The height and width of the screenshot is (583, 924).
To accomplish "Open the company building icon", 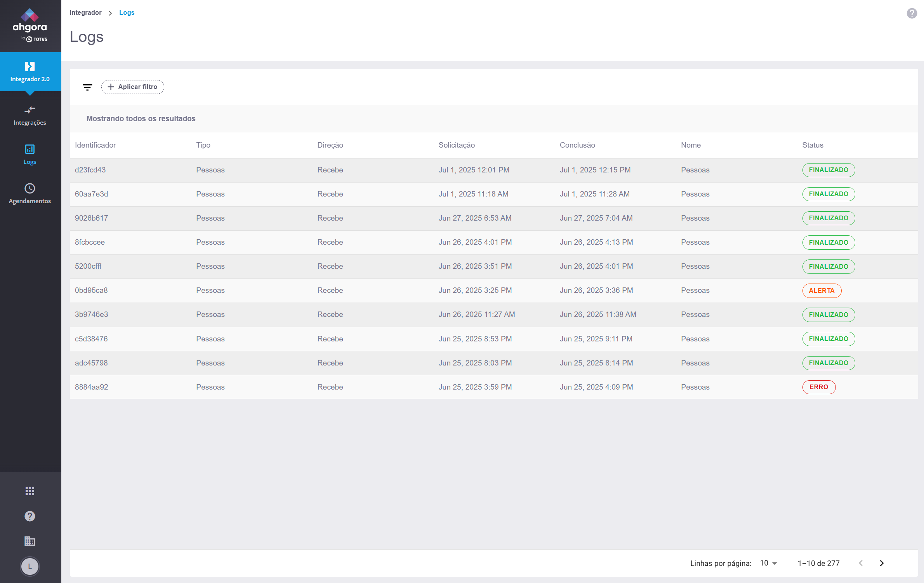I will 30,541.
